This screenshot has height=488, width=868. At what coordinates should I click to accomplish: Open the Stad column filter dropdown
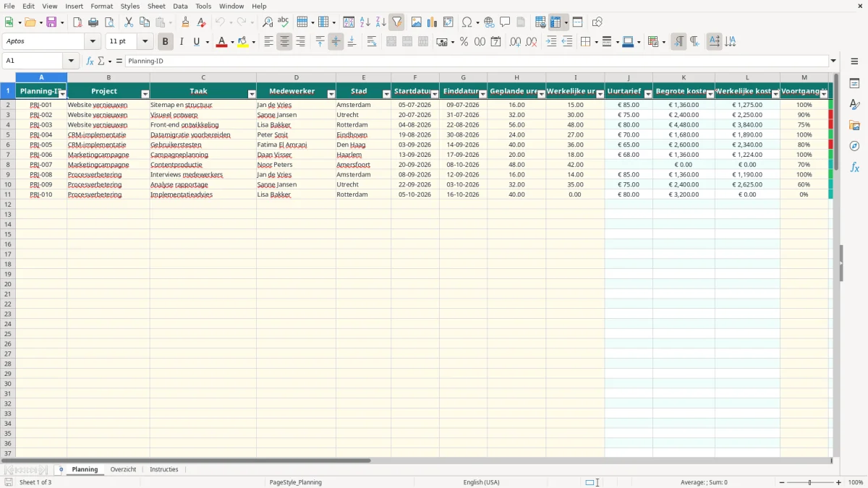tap(386, 94)
